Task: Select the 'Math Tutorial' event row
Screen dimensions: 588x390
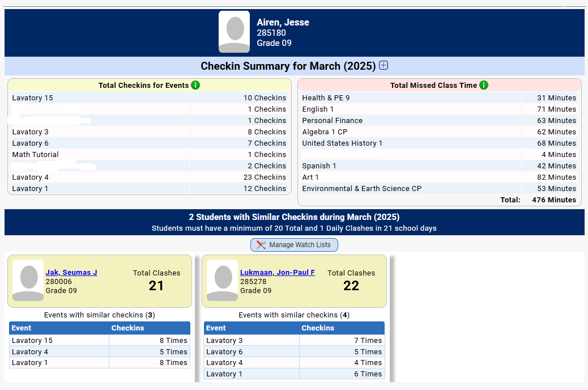Action: click(149, 155)
